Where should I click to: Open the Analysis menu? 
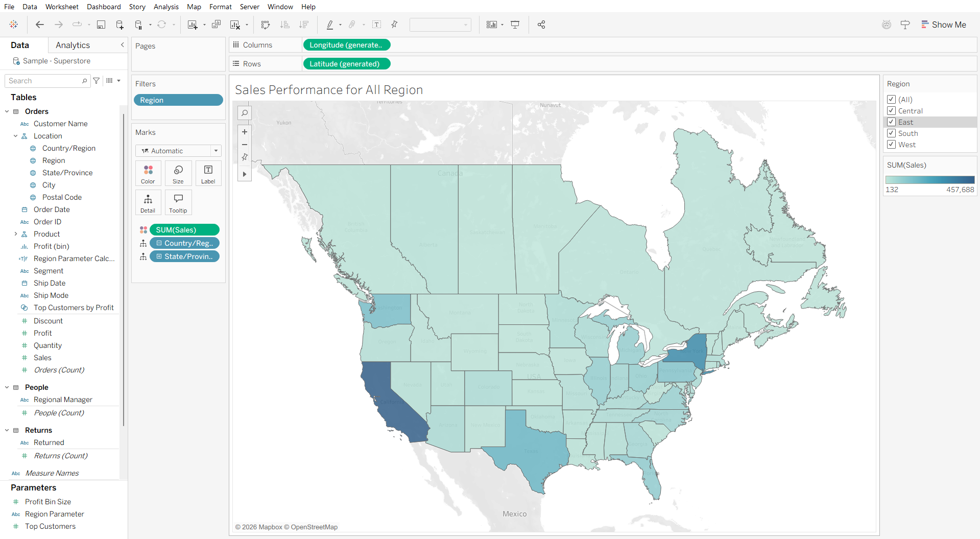(x=166, y=7)
